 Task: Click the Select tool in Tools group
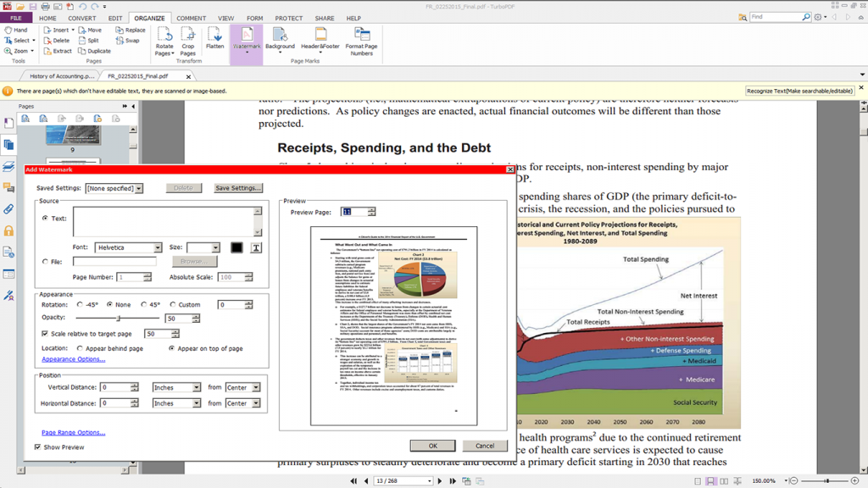(19, 41)
